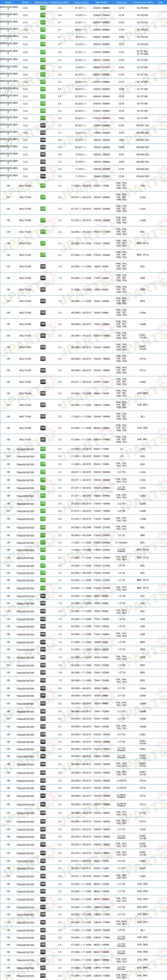Viewport: 167px width, 980px height.
Task: Click petrol icon in CLS 5.5 01.2011 row
Action: (x=43, y=52)
